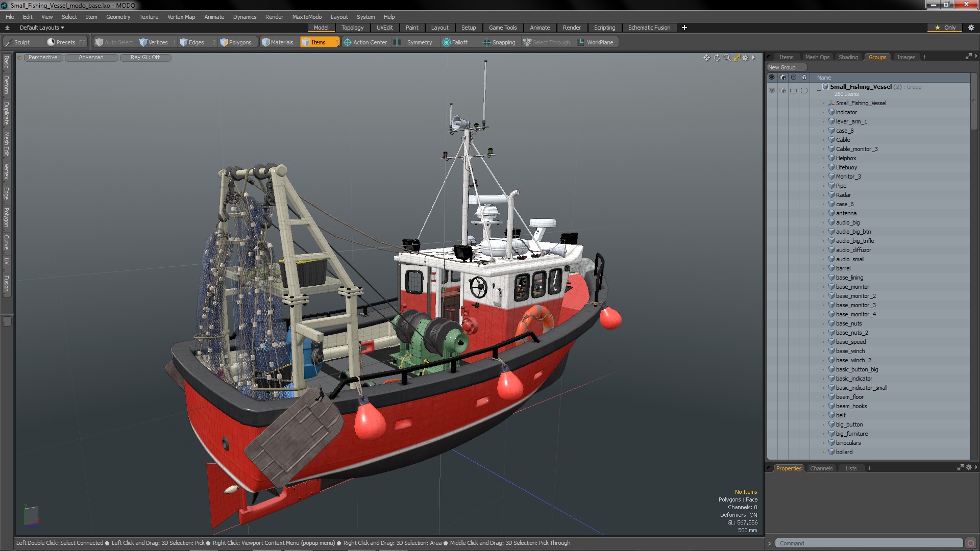This screenshot has height=551, width=980.
Task: Toggle the fourth column checkbox for Small_Fishing_Vessel group
Action: tap(804, 90)
